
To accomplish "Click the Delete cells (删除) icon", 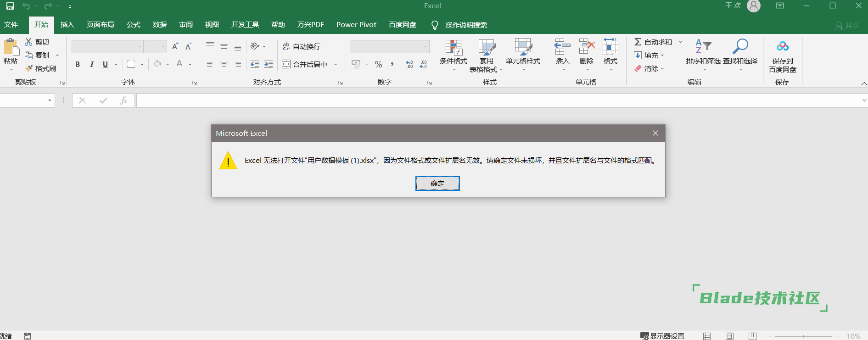I will (586, 47).
